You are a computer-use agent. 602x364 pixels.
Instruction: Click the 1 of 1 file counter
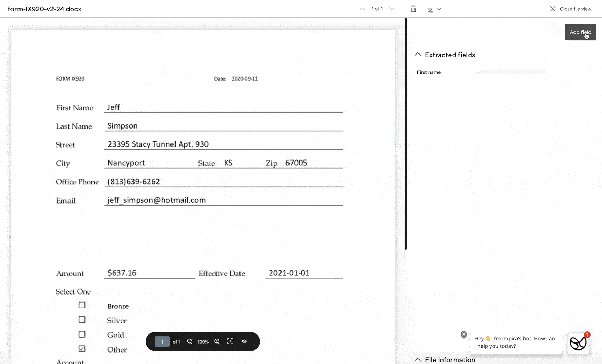[377, 9]
